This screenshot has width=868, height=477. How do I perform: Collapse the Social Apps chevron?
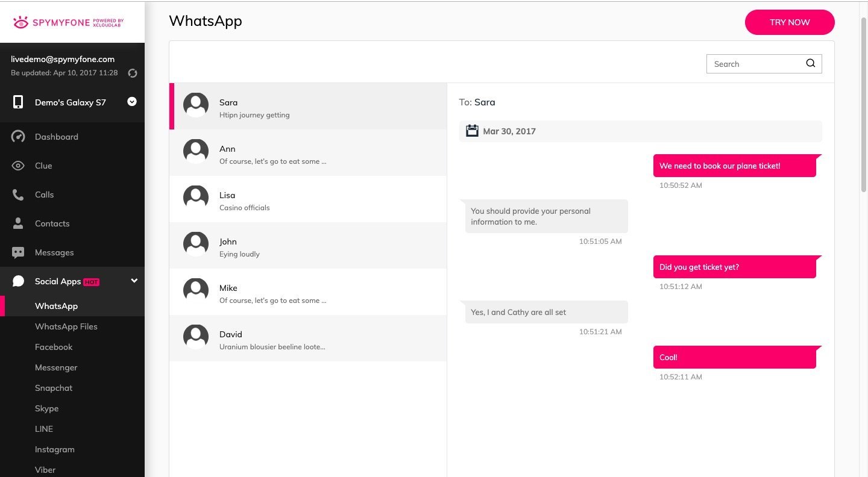coord(134,281)
